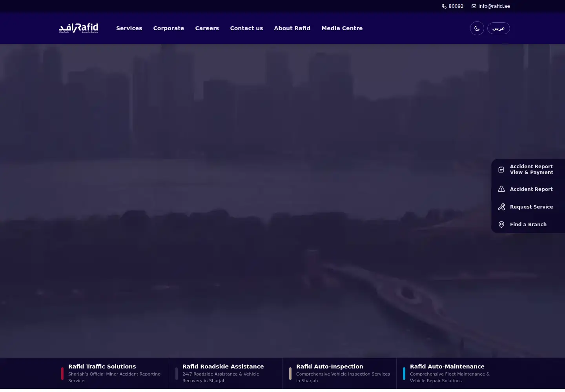Click the wrench Request Service icon
Image resolution: width=565 pixels, height=392 pixels.
[x=501, y=207]
